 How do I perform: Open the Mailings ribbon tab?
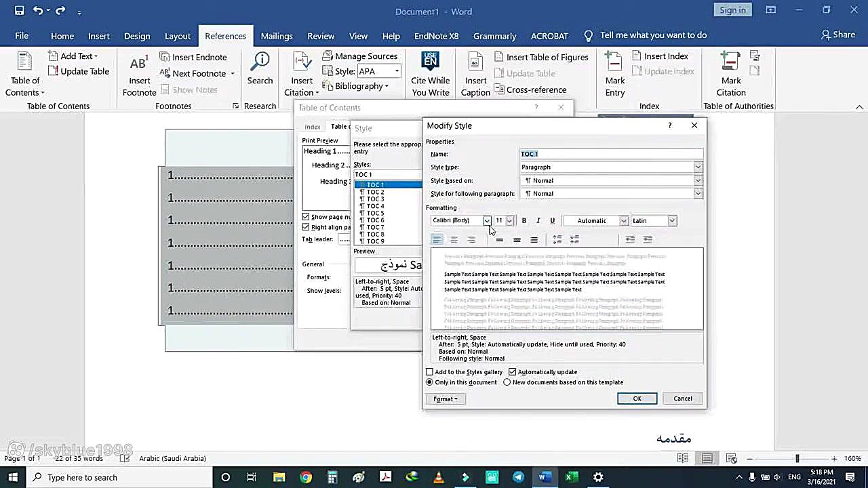(277, 36)
